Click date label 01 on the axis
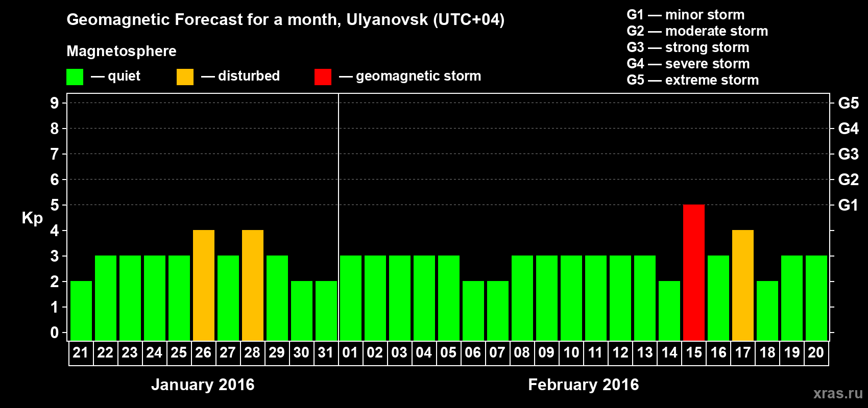Image resolution: width=868 pixels, height=408 pixels. tap(350, 352)
